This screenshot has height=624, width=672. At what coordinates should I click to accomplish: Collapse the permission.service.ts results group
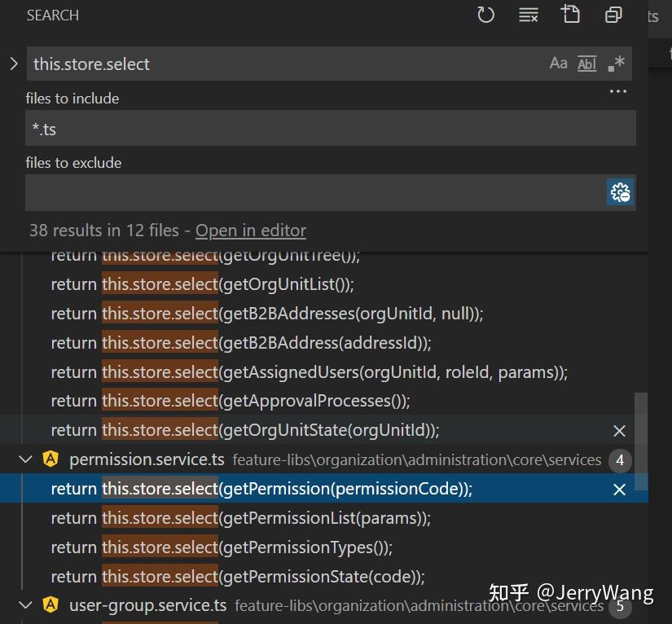(25, 459)
